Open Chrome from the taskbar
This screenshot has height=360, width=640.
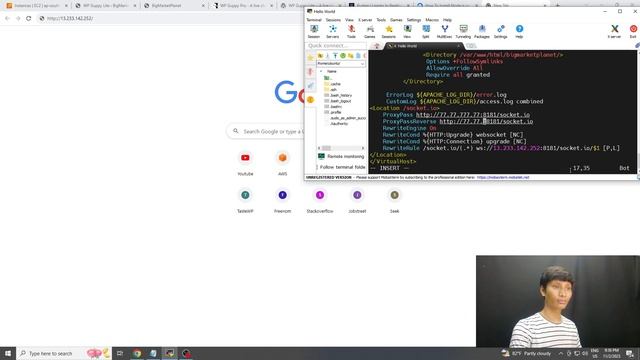click(137, 353)
